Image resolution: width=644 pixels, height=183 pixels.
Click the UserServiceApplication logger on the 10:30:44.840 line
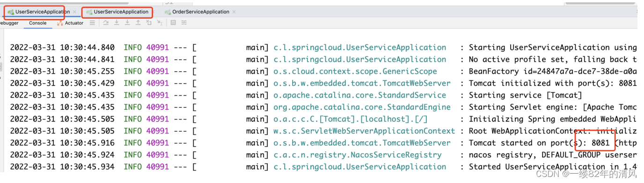359,48
